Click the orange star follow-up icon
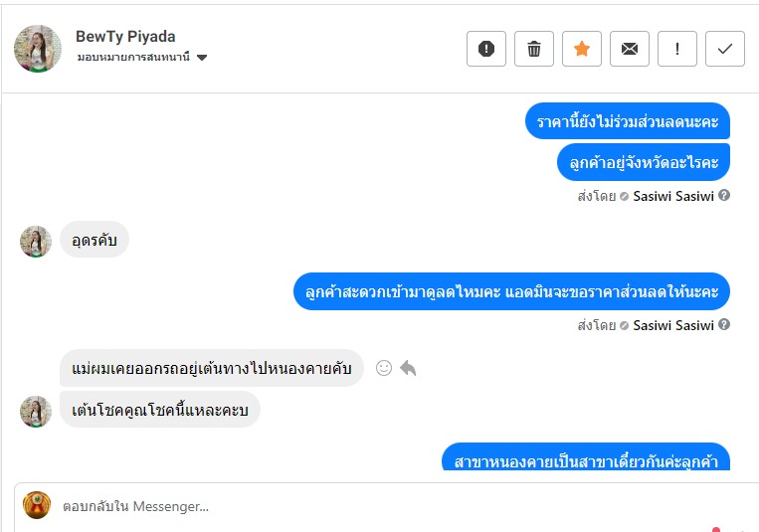 tap(582, 49)
